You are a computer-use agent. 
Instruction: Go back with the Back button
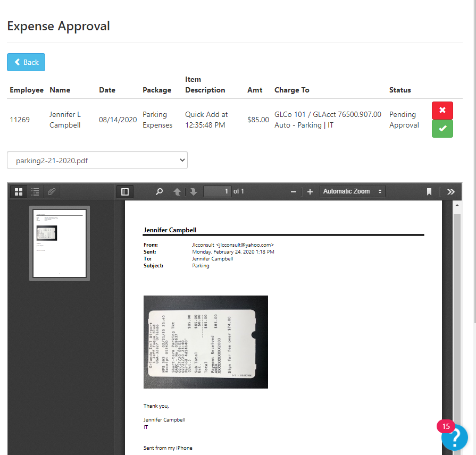click(26, 62)
